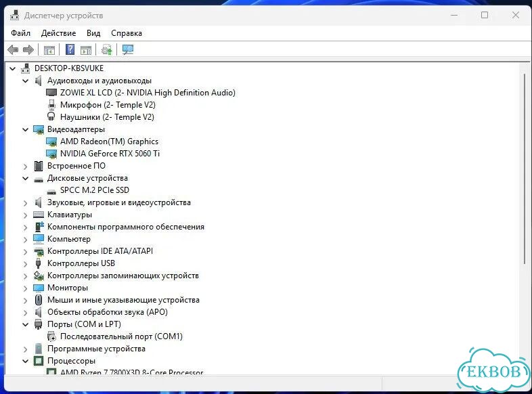Collapse the Порты (COM и LPT) category
This screenshot has height=394, width=532.
coord(26,324)
